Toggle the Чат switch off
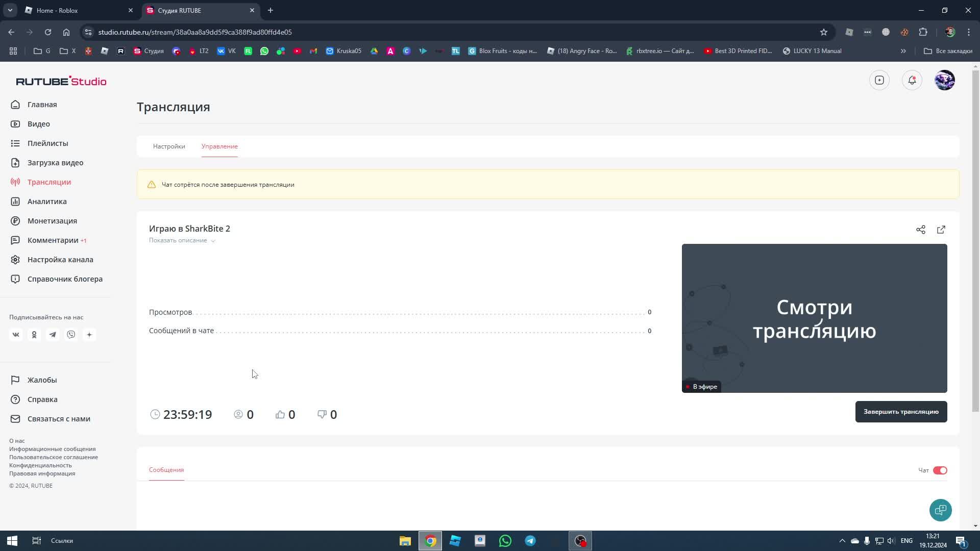 [x=940, y=470]
